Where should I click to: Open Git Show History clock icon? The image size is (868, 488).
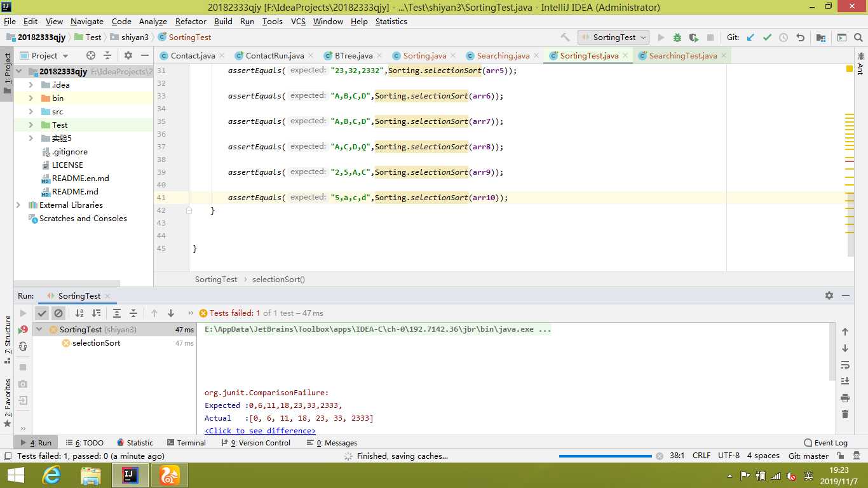click(783, 37)
